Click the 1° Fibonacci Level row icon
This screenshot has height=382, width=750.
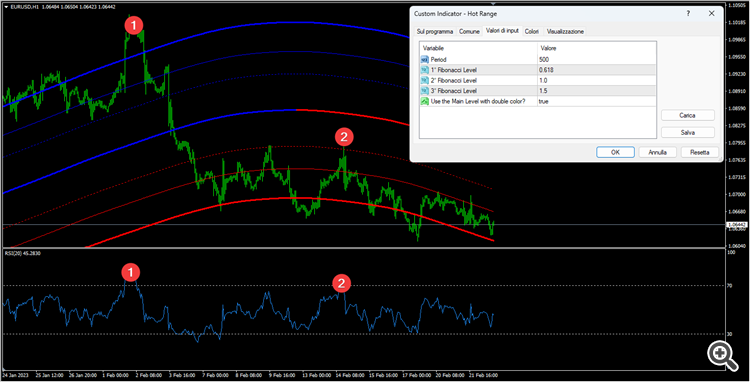(424, 70)
